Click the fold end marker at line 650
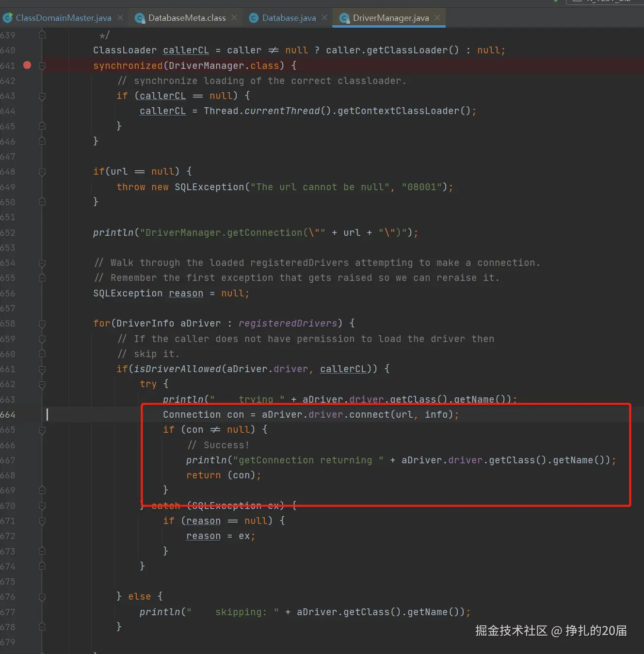Image resolution: width=644 pixels, height=654 pixels. click(x=42, y=202)
